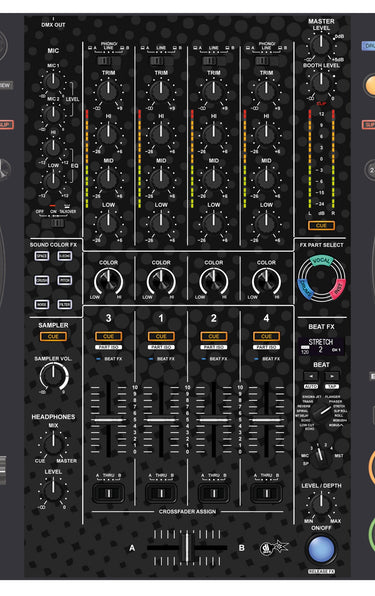
Task: Flip channel 4 PHONO/LINE input selector switch
Action: click(x=263, y=60)
